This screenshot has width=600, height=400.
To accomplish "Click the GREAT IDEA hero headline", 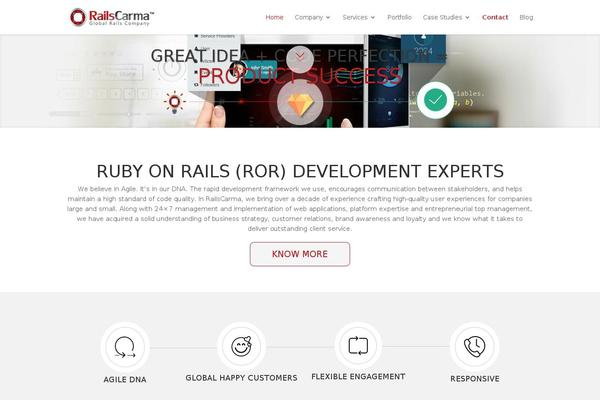I will click(x=298, y=56).
